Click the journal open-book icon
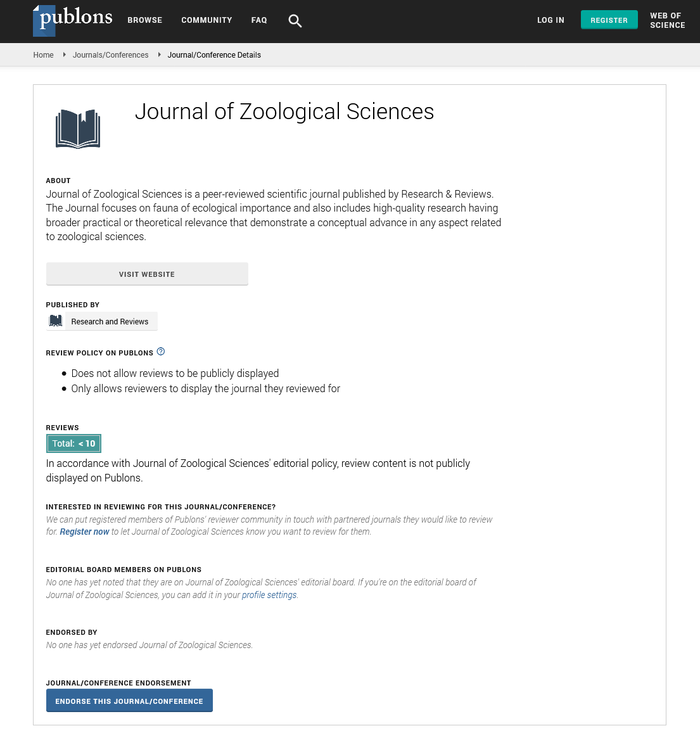 pyautogui.click(x=78, y=129)
